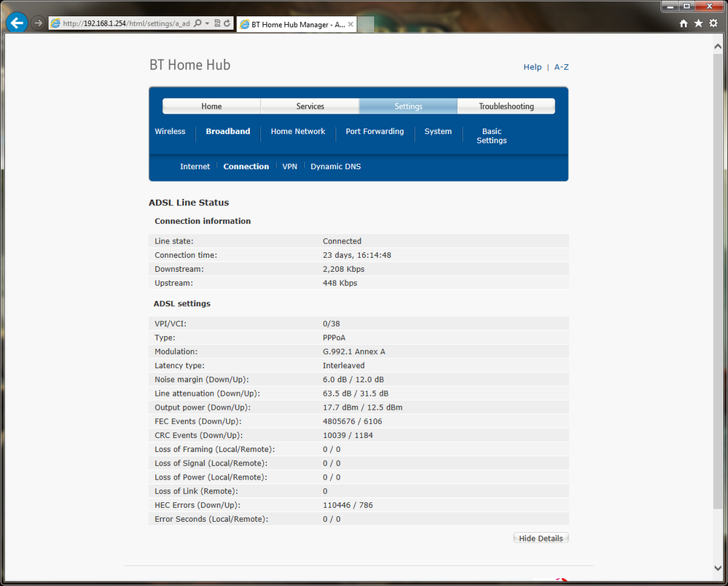The width and height of the screenshot is (728, 586).
Task: Click the Loss of Power label
Action: (211, 477)
